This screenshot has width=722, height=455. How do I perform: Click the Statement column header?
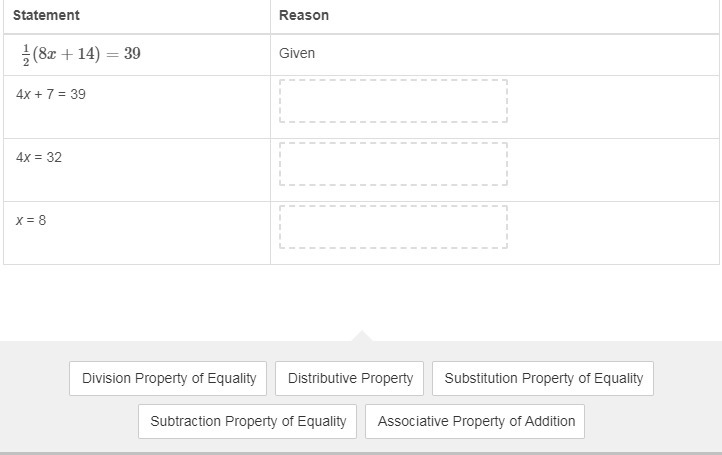point(46,15)
